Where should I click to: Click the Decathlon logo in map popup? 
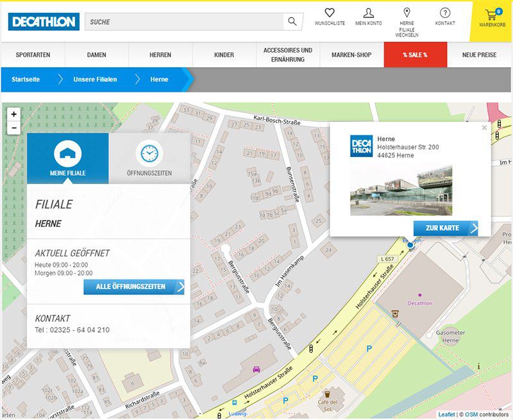coord(361,146)
